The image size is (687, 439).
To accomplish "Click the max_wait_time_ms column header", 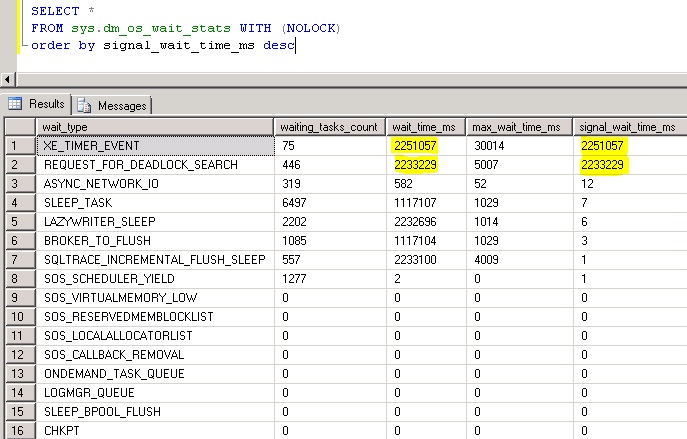I will point(519,127).
